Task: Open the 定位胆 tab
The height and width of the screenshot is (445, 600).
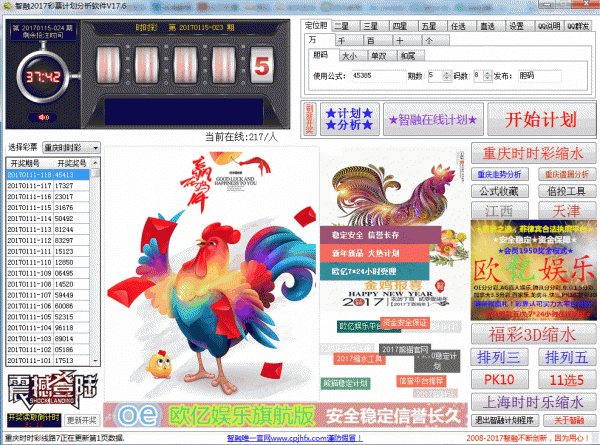Action: (316, 25)
